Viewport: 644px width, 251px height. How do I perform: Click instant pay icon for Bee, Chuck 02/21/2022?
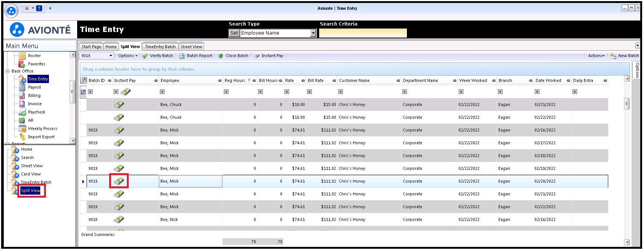point(119,104)
